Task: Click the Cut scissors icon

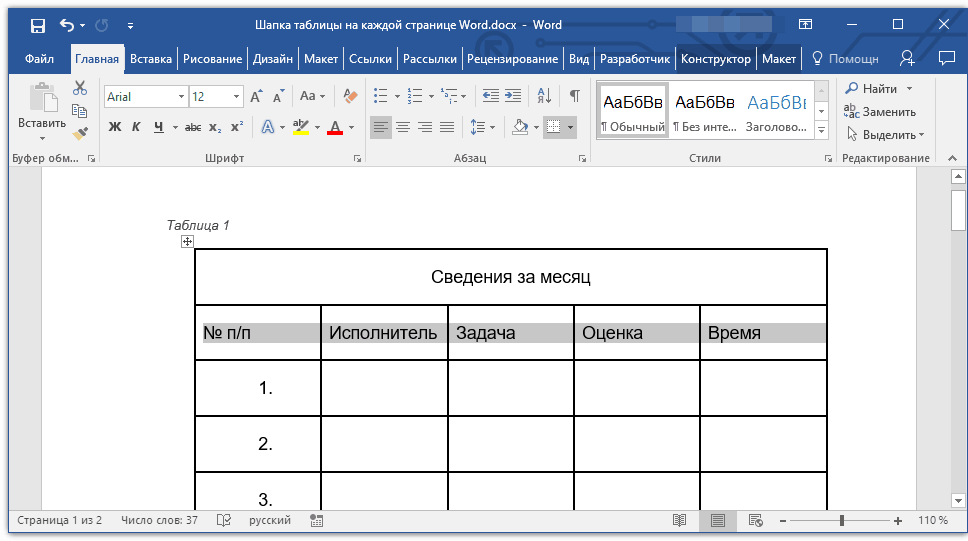Action: coord(80,88)
